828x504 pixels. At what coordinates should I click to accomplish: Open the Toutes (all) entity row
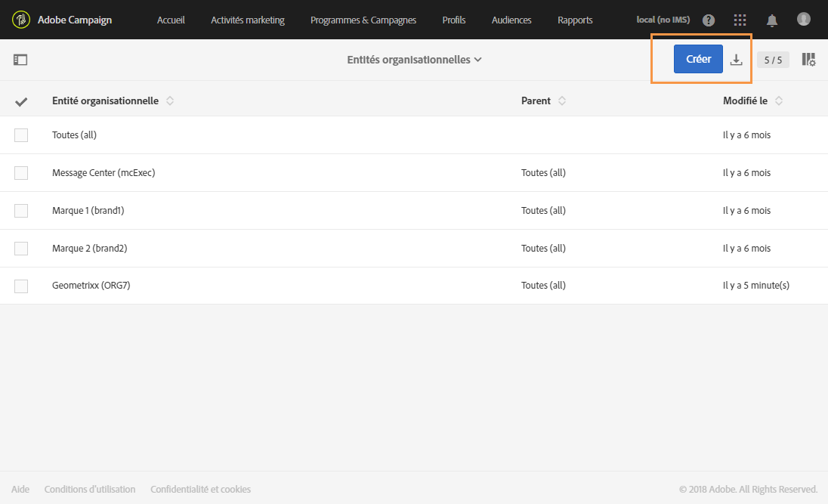(x=414, y=135)
